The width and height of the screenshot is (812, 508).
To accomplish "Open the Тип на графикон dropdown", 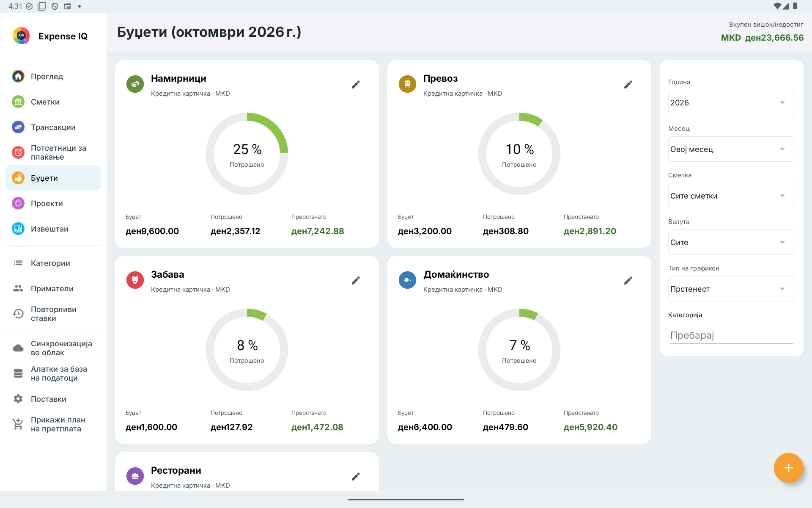I will [731, 289].
